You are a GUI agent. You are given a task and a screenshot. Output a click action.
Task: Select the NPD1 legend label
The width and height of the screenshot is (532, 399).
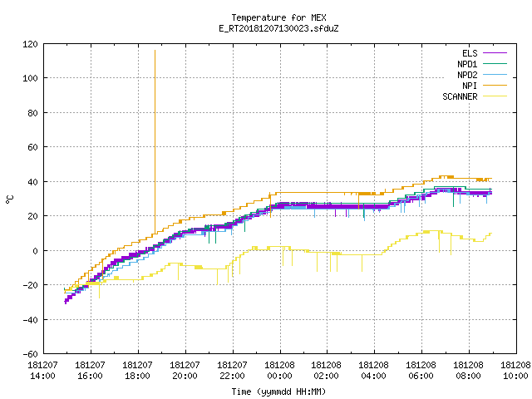click(x=467, y=64)
